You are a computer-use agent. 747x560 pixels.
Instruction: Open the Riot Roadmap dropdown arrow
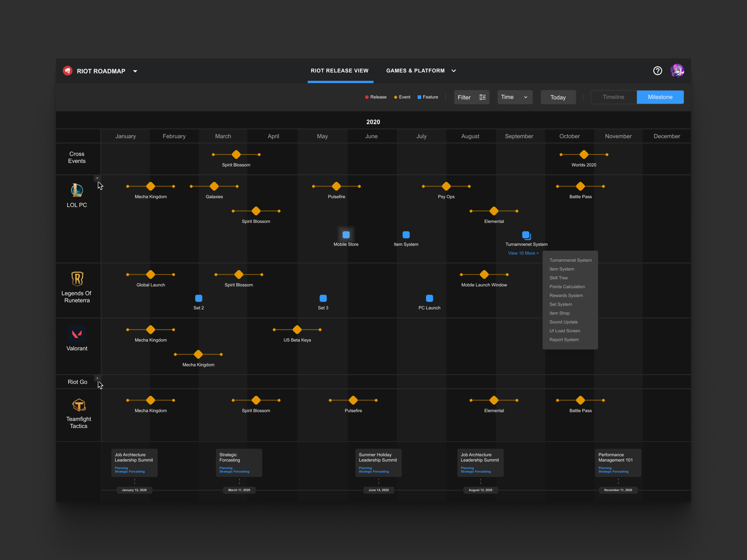135,71
